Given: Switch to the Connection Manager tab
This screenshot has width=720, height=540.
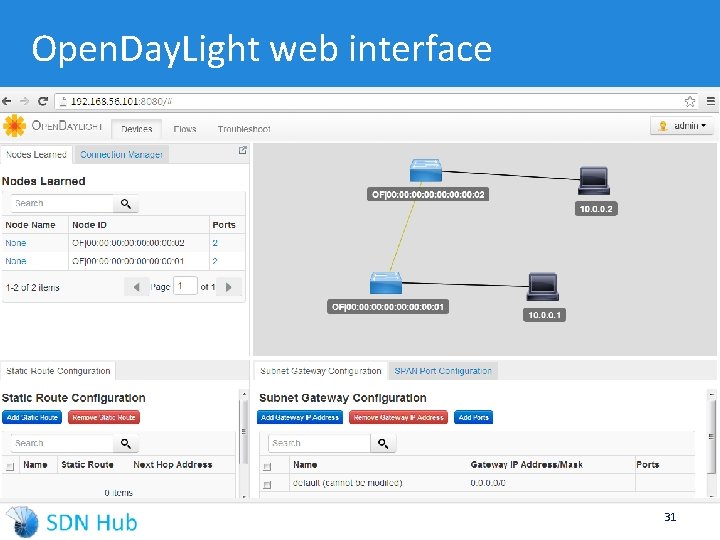Looking at the screenshot, I should click(121, 155).
